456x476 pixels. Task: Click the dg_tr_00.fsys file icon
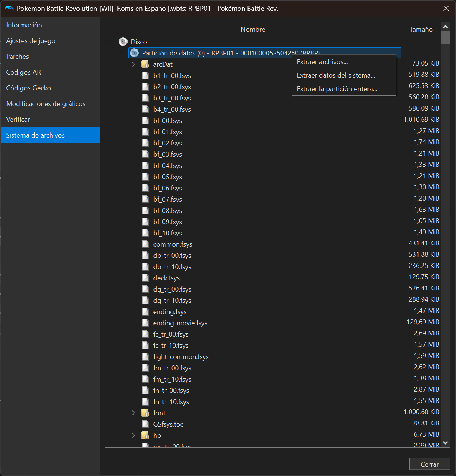[x=145, y=289]
